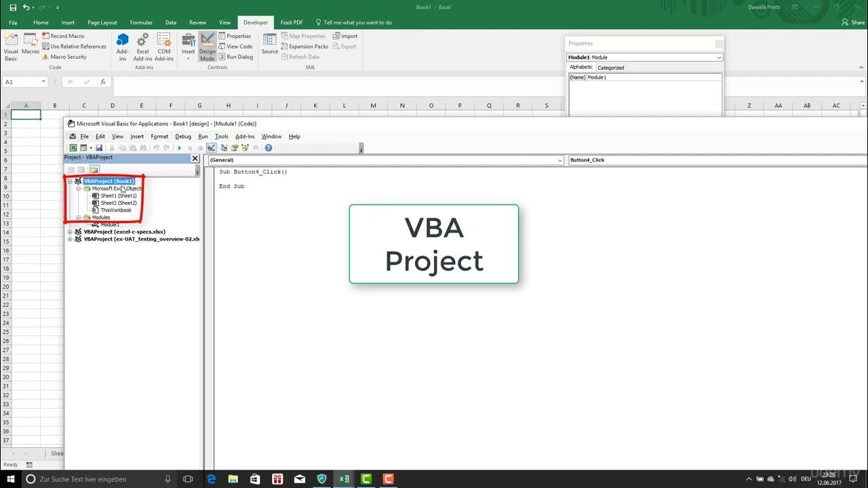This screenshot has width=868, height=488.
Task: Select Module1 in the project tree
Action: pos(110,224)
